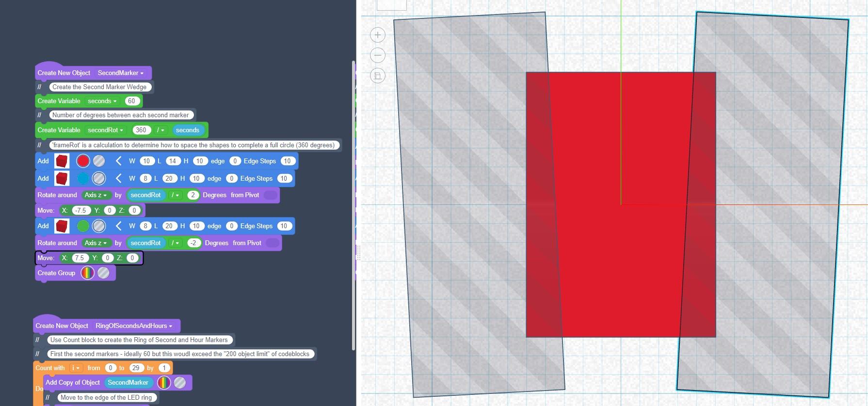Viewport: 868px width, 406px height.
Task: Click comment about the '200 object limit'
Action: (x=180, y=354)
